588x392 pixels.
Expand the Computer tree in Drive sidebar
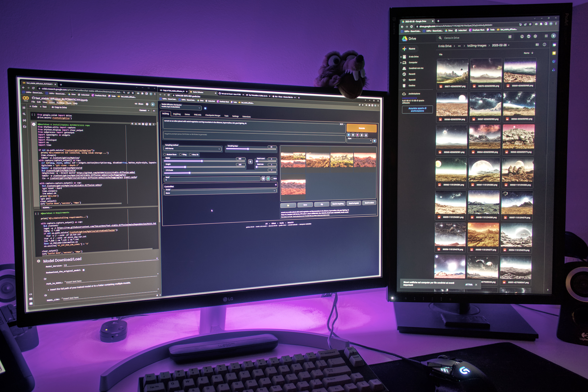pos(401,63)
